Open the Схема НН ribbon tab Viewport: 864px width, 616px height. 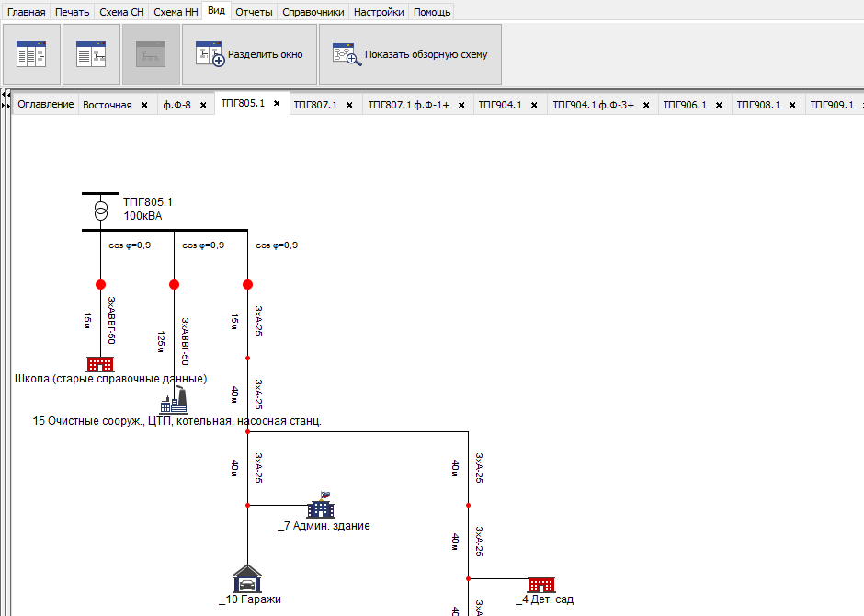[x=176, y=12]
